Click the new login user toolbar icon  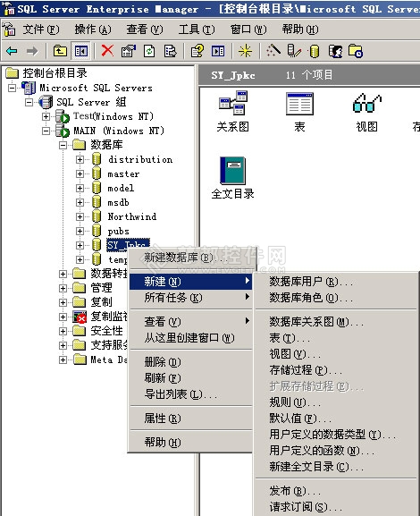coord(335,51)
